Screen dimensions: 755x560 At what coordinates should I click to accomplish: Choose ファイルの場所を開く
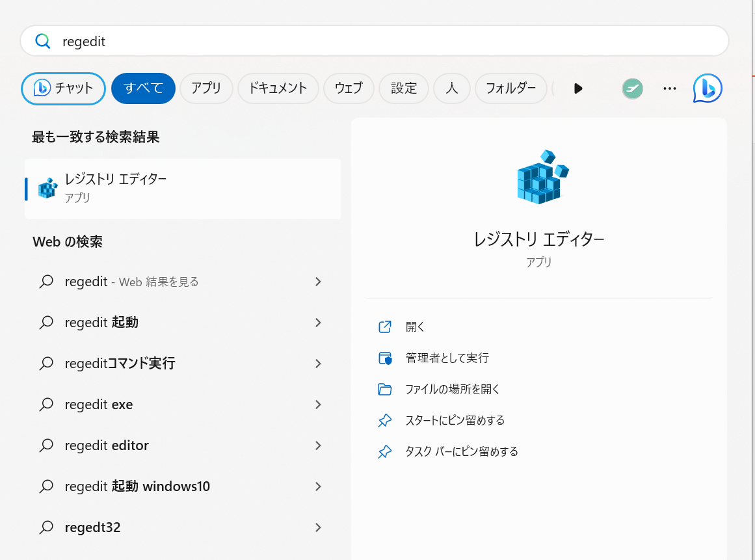tap(453, 389)
